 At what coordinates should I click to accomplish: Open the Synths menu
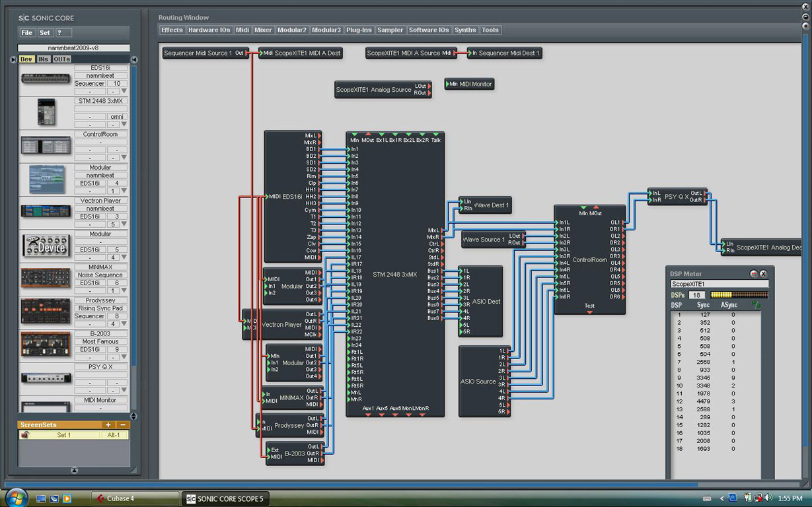[x=465, y=30]
